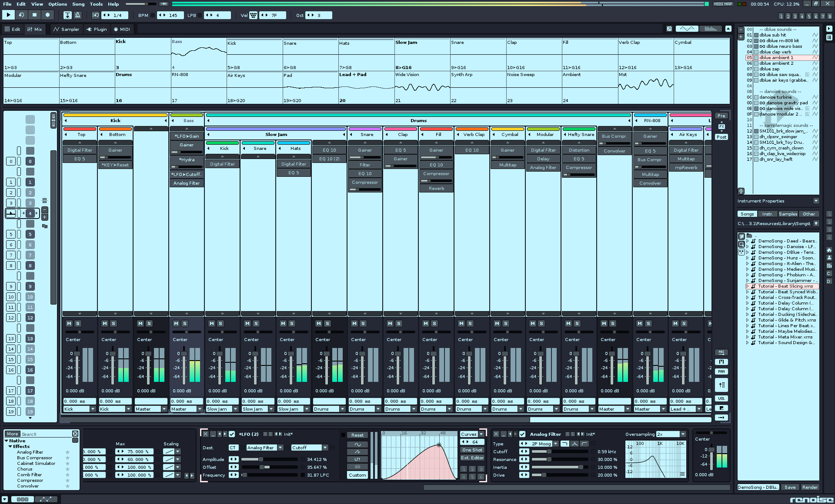Open the File menu
Viewport: 835px width, 504px height.
coord(7,4)
